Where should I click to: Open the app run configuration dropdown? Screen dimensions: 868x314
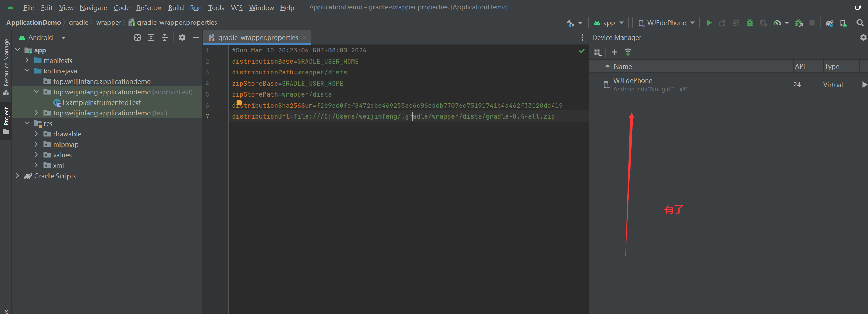pos(609,23)
